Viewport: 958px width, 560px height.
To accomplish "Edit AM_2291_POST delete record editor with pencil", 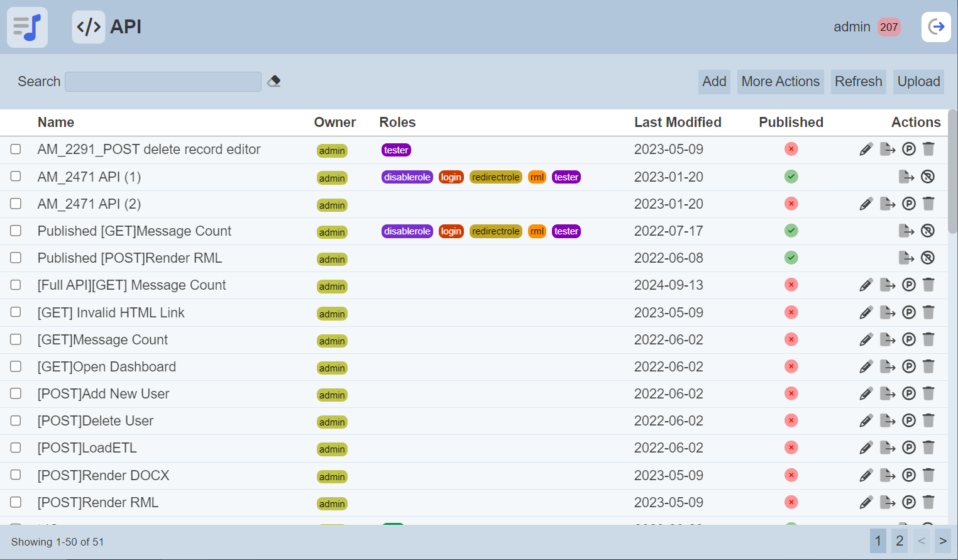I will pyautogui.click(x=866, y=150).
